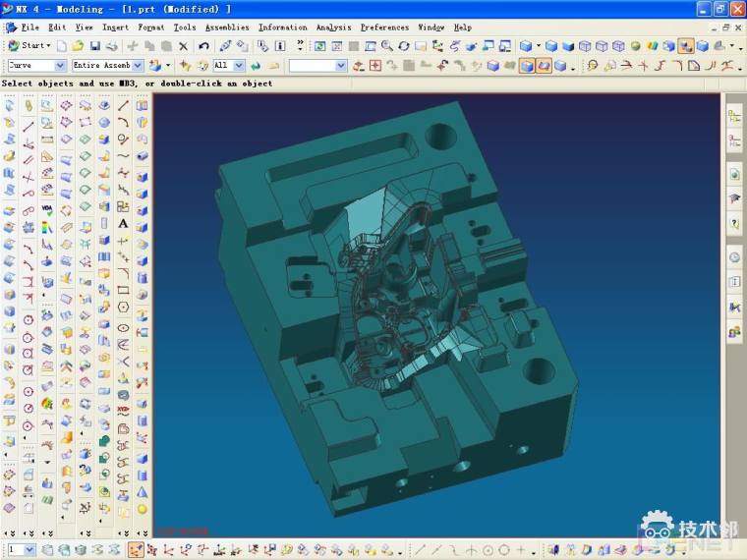
Task: Click the Start button in the toolbar
Action: point(29,46)
